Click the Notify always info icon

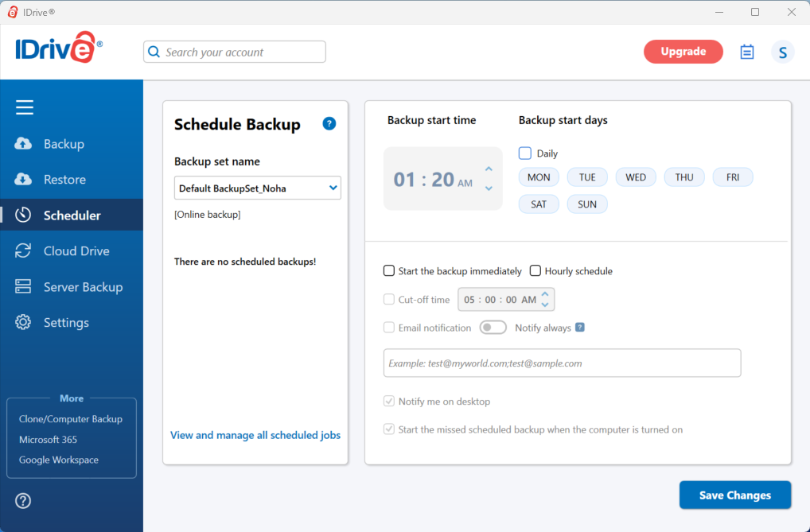(580, 328)
